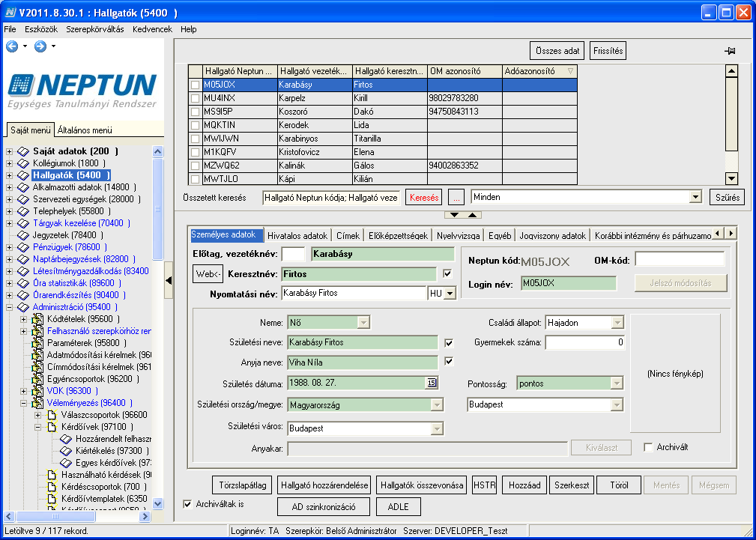Click the Telephelyek book icon

tap(23, 212)
